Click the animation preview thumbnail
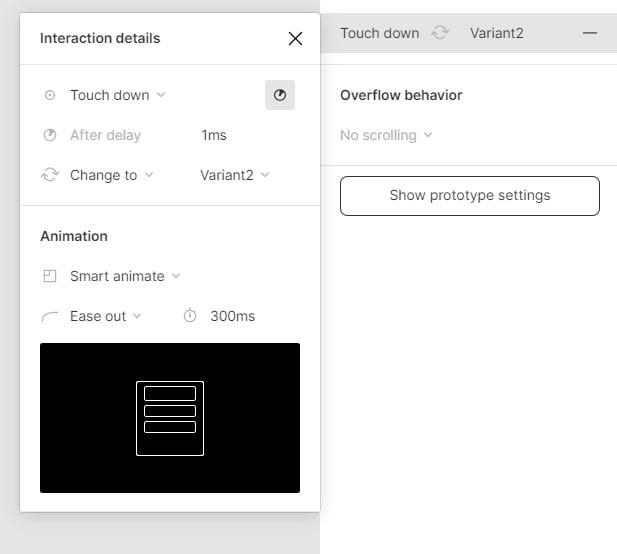Screen dimensions: 617x554 click(170, 418)
